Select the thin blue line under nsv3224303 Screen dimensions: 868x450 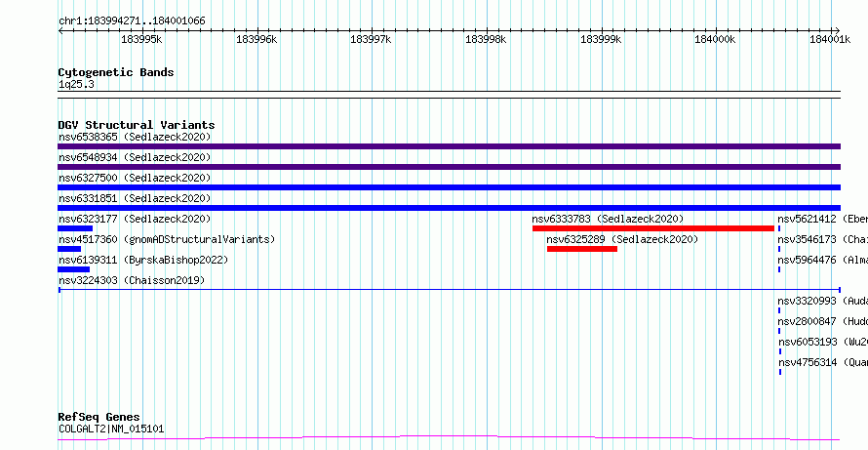point(450,289)
